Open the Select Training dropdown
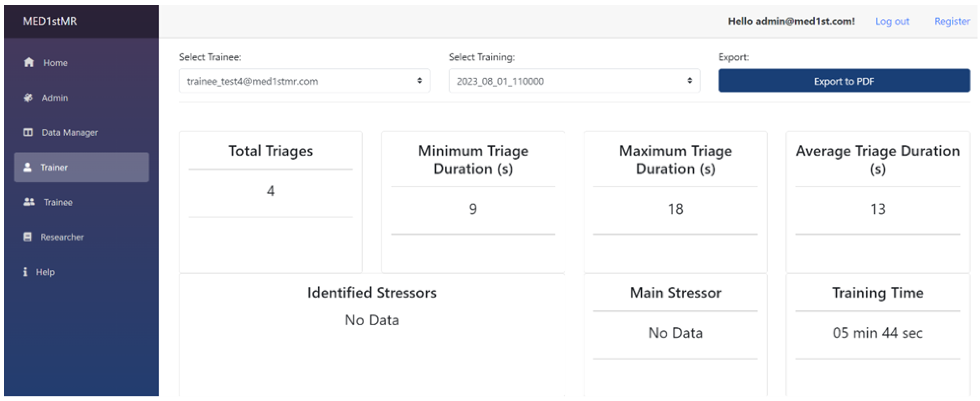The width and height of the screenshot is (980, 401). [574, 81]
